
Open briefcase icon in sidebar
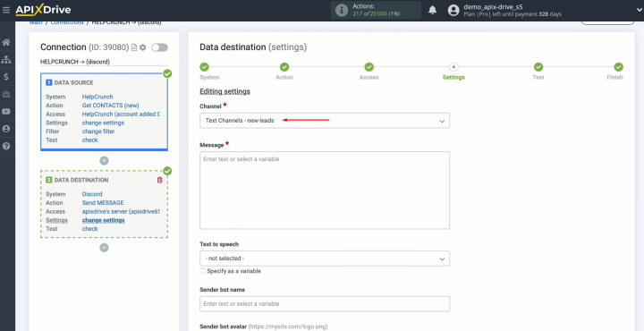[6, 95]
